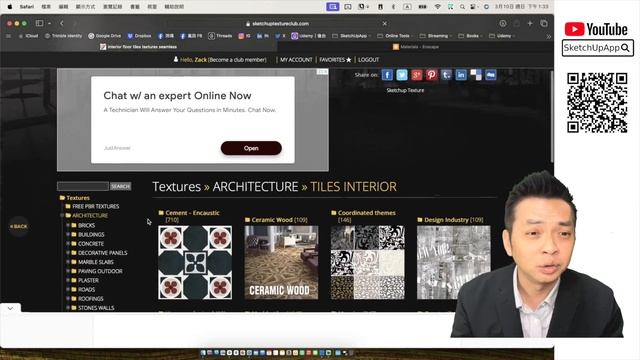Open the 檔案 menu
Viewport: 640px width, 360px height.
(x=46, y=7)
